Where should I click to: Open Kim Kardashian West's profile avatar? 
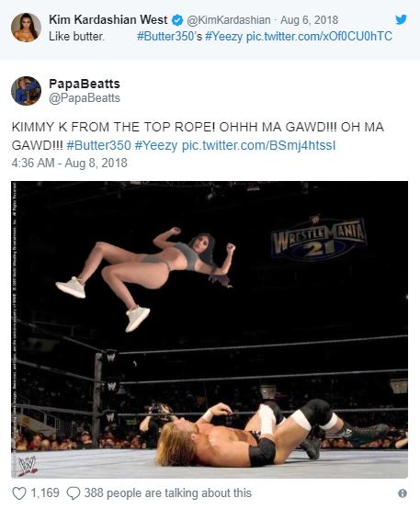pyautogui.click(x=26, y=28)
